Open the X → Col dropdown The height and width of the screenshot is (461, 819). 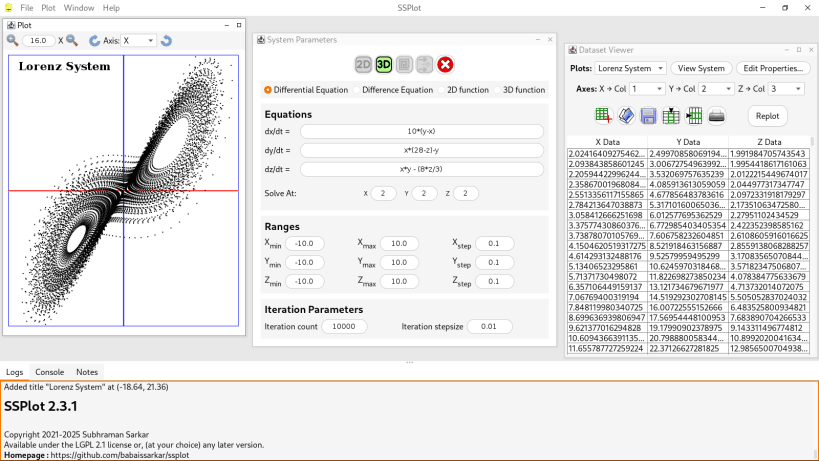point(647,89)
